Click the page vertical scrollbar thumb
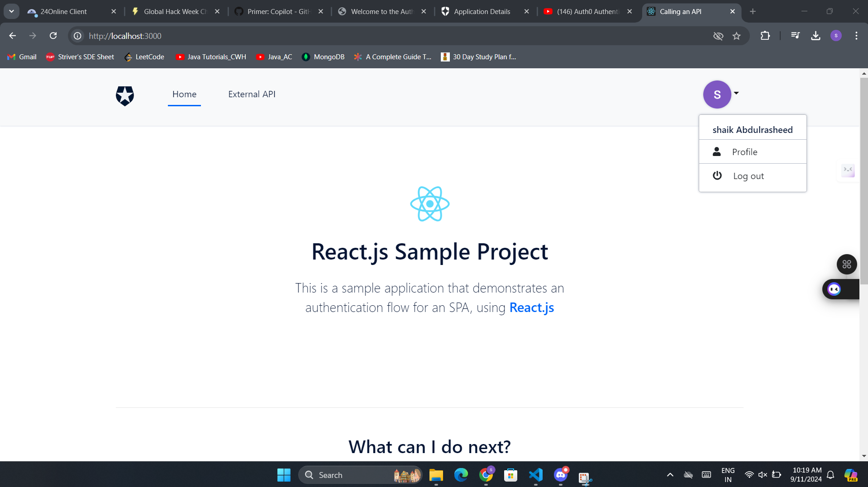 point(864,181)
